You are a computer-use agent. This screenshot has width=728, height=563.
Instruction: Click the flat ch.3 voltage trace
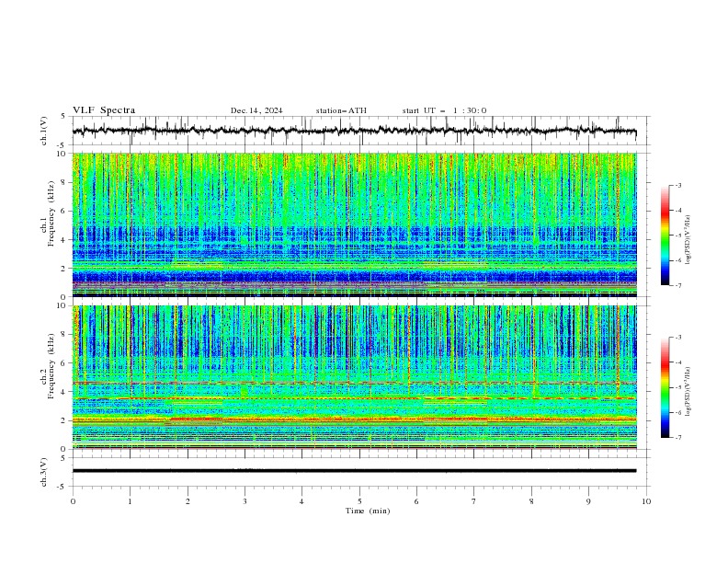pyautogui.click(x=354, y=471)
